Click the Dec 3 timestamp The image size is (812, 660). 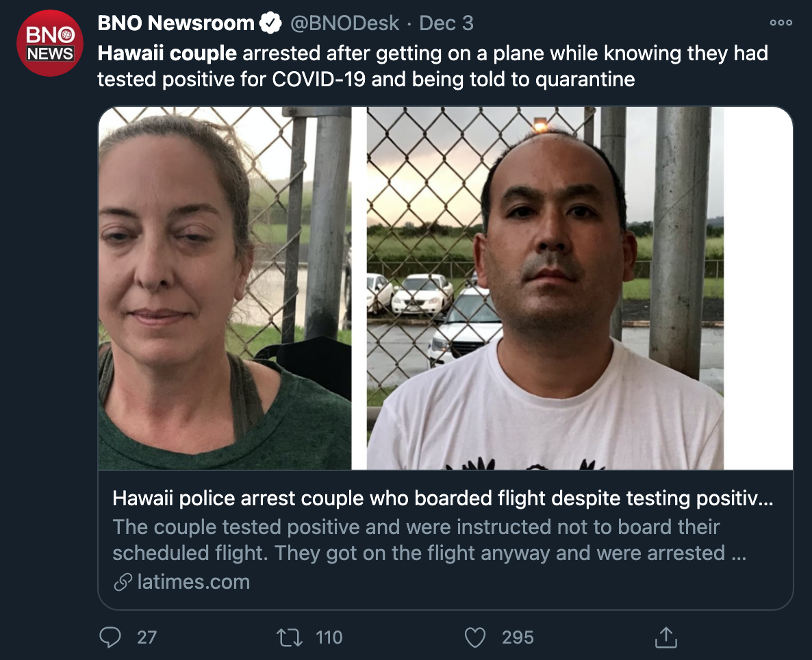(x=446, y=23)
